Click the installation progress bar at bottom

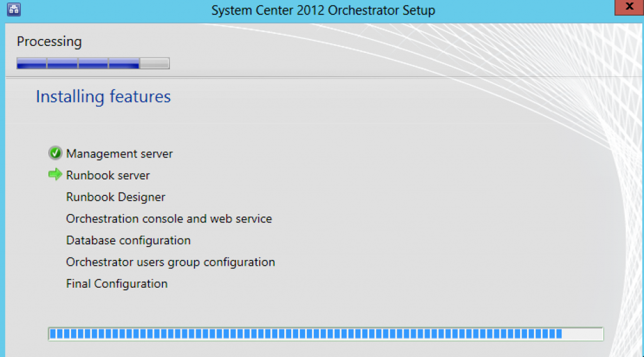pos(326,334)
